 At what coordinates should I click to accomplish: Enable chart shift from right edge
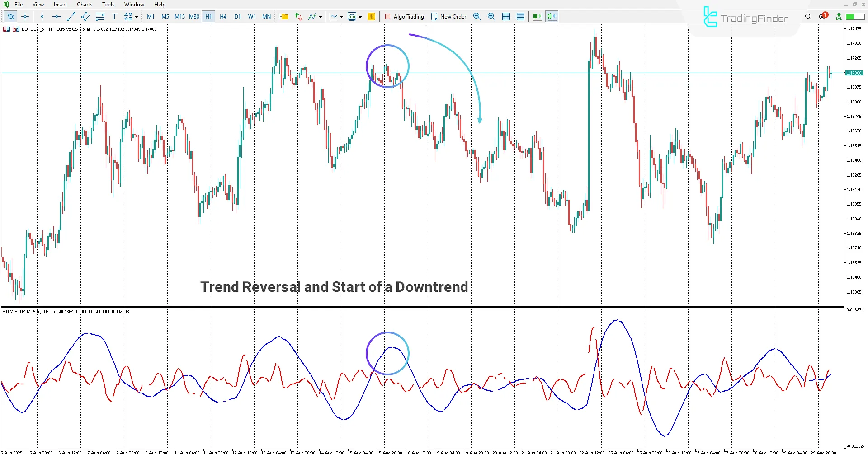click(x=551, y=16)
